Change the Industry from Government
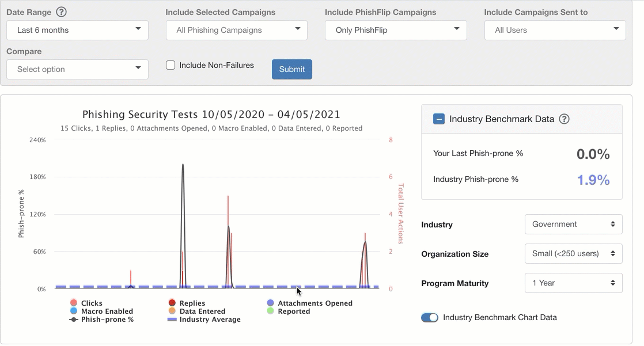644x346 pixels. pos(573,224)
